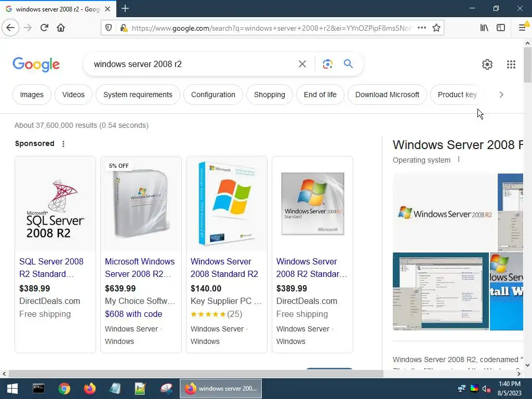This screenshot has height=399, width=532.
Task: Open the 5% OFF Windows Server box image
Action: [x=141, y=204]
